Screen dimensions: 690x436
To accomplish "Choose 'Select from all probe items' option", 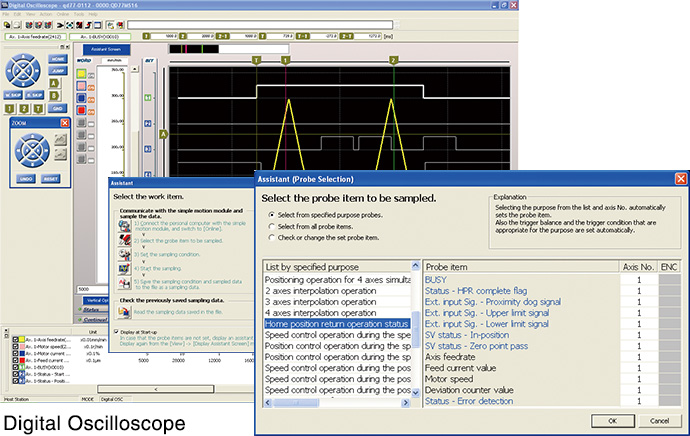I will [270, 227].
